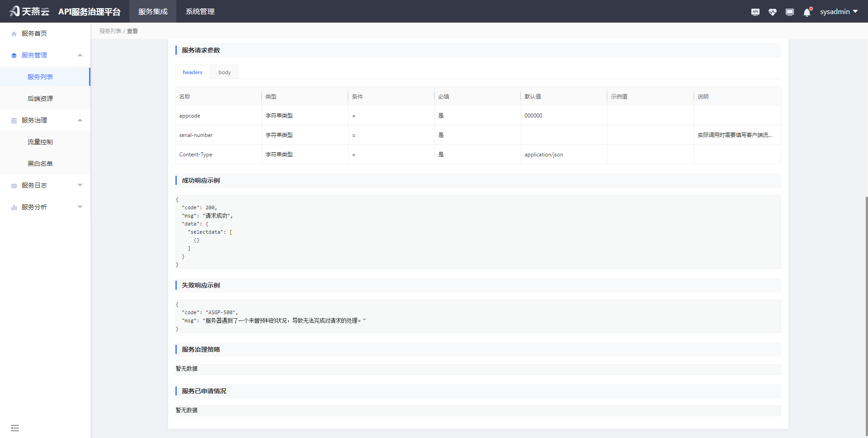The width and height of the screenshot is (868, 438).
Task: Switch to the headers tab
Action: click(193, 72)
